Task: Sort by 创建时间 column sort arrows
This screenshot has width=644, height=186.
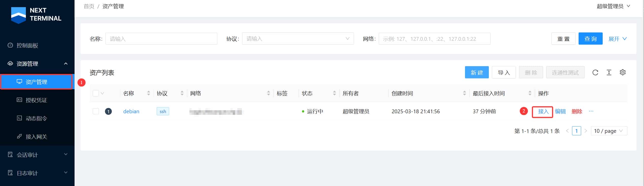Action: 464,93
